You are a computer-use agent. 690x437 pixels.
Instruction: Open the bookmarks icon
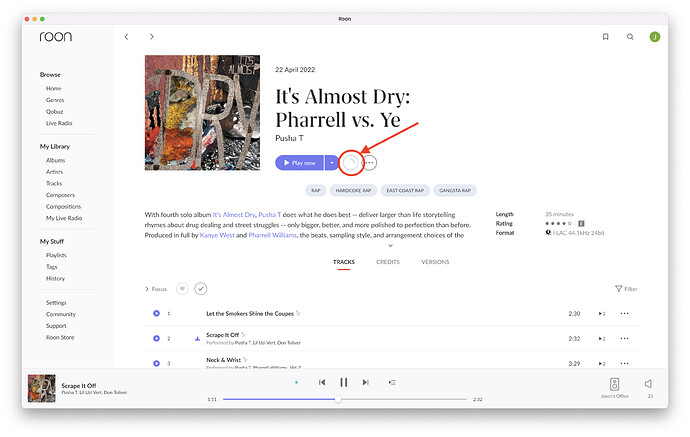606,37
